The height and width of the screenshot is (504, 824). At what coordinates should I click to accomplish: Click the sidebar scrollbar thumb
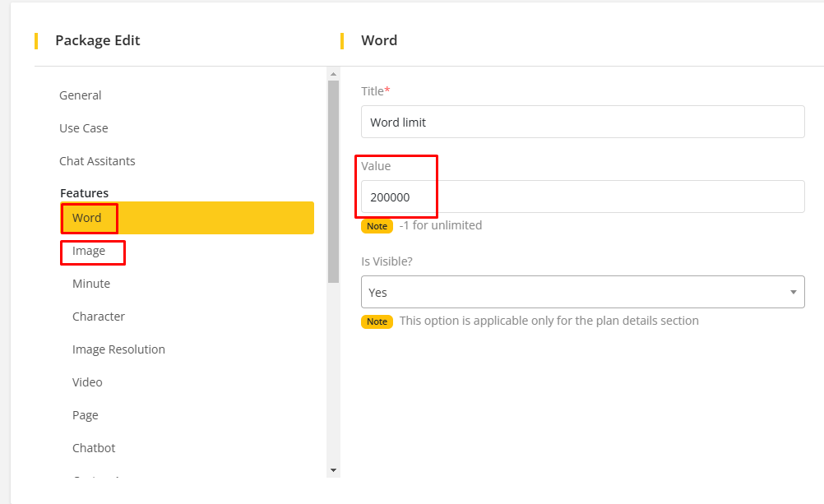[333, 181]
